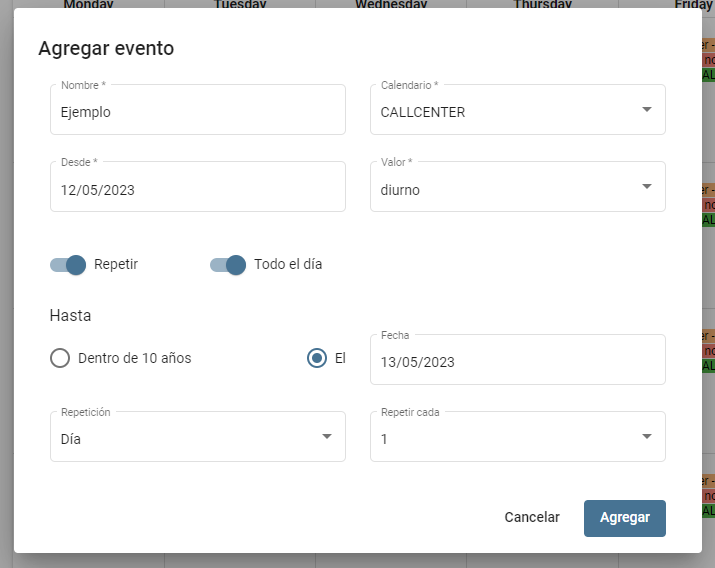This screenshot has width=715, height=568.
Task: Open the Calendario dropdown showing CALLCENTER
Action: point(518,109)
